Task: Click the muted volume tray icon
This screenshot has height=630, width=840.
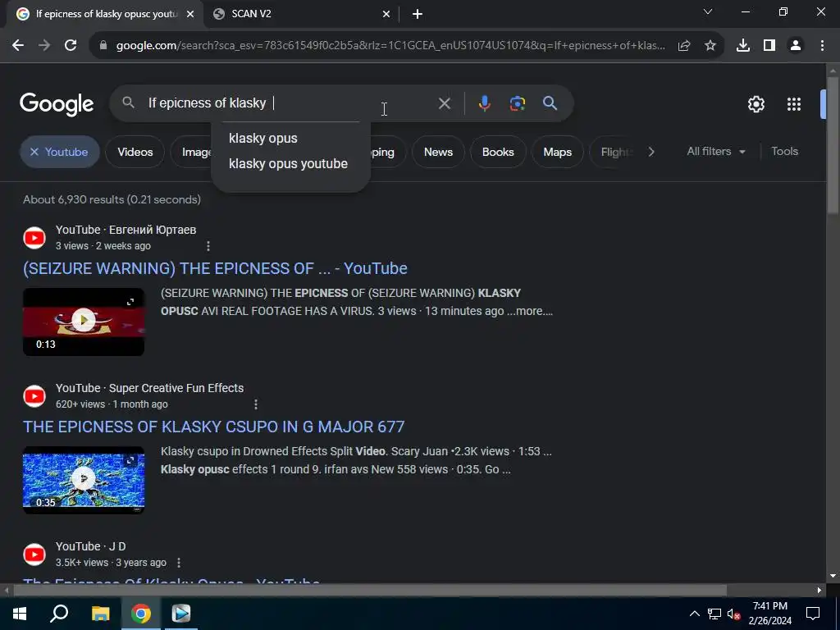Action: 733,614
